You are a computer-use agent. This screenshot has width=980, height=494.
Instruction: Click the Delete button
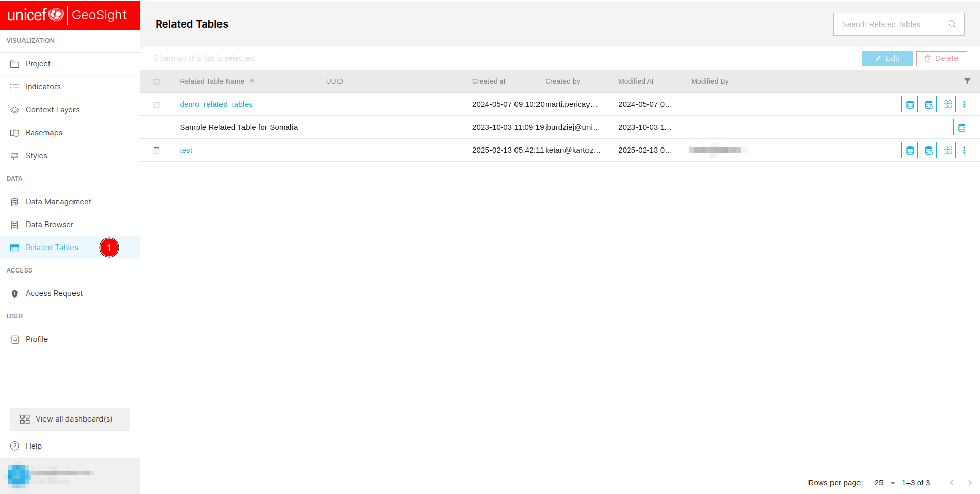click(941, 58)
